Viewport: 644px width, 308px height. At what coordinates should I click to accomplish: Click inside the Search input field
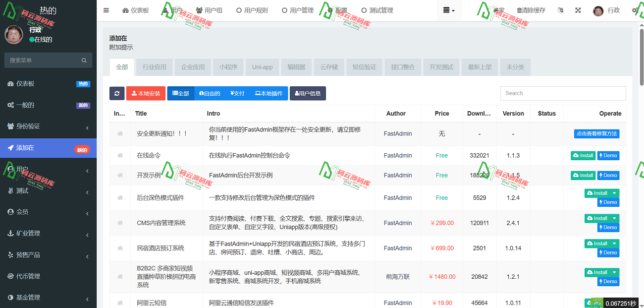pyautogui.click(x=563, y=93)
